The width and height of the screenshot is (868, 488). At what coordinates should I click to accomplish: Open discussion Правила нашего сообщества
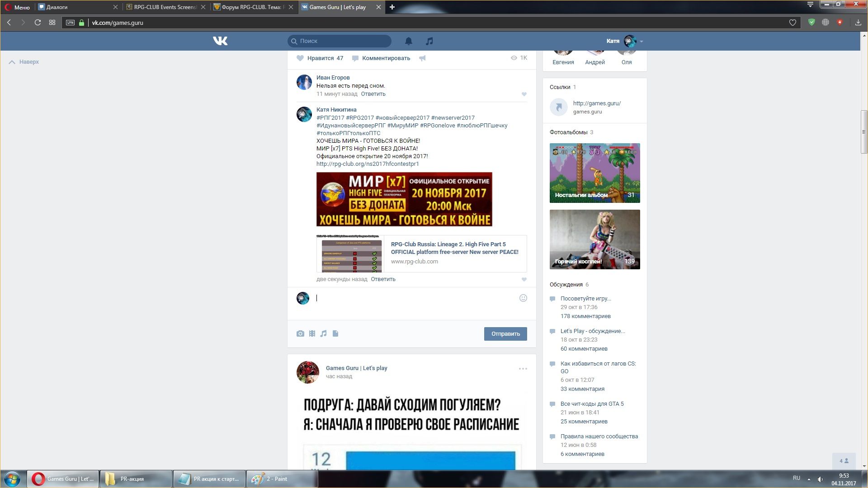[599, 436]
